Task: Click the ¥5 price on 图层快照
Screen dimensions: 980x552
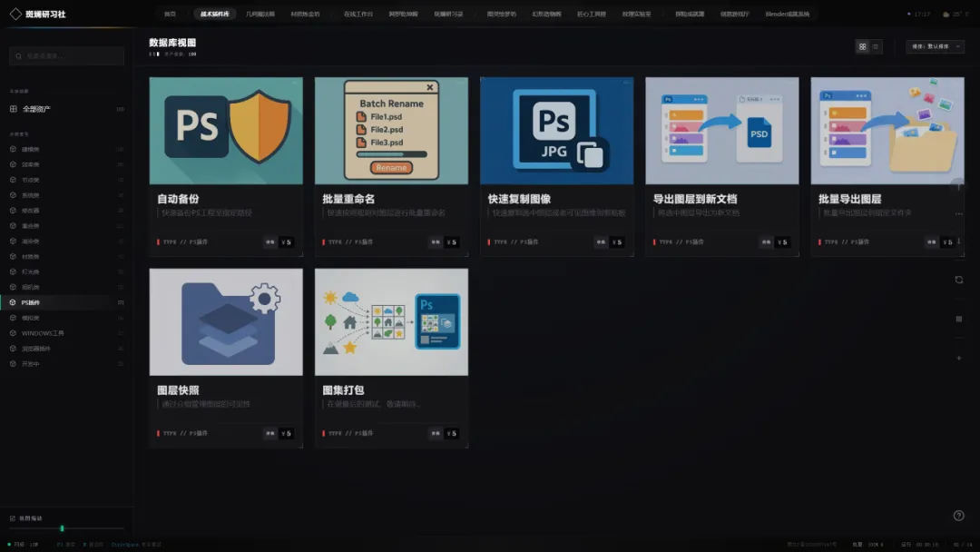Action: (x=286, y=433)
